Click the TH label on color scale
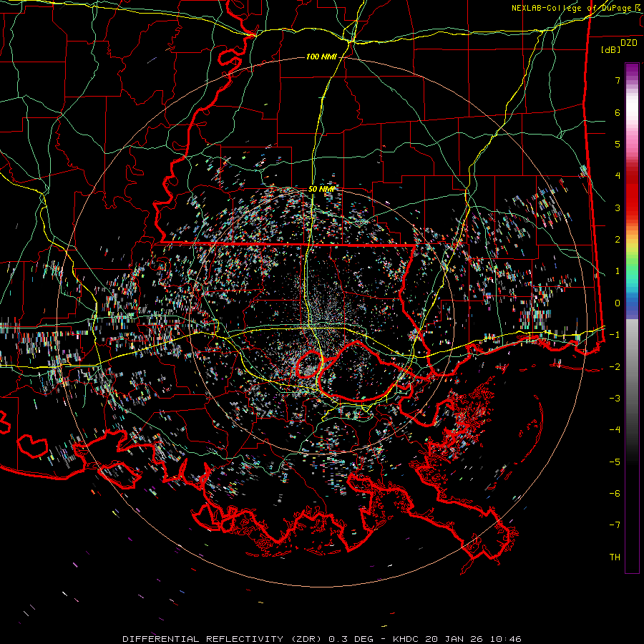 (x=615, y=557)
